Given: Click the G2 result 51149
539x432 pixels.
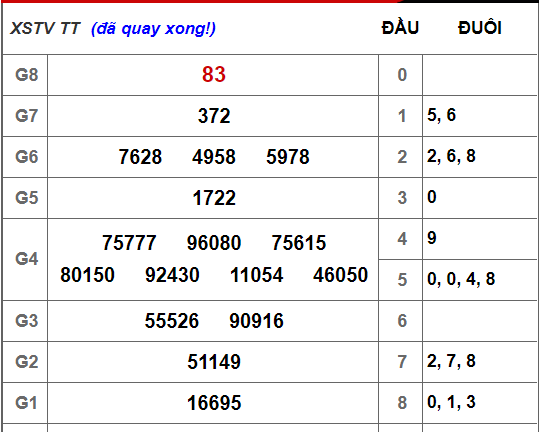Looking at the screenshot, I should [214, 362].
